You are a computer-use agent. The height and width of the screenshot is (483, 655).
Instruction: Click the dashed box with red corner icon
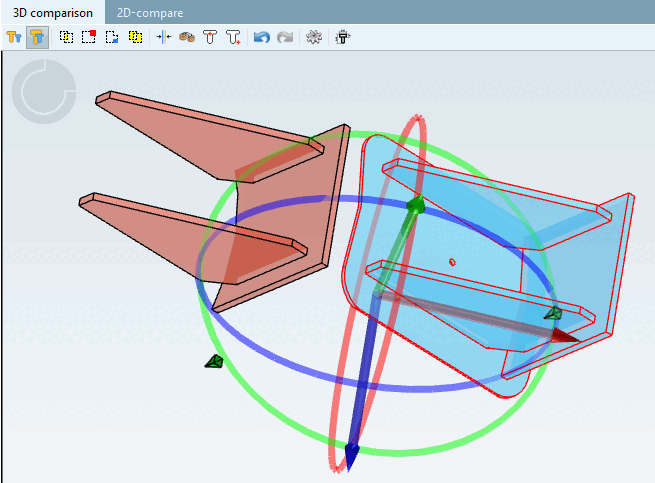[89, 37]
